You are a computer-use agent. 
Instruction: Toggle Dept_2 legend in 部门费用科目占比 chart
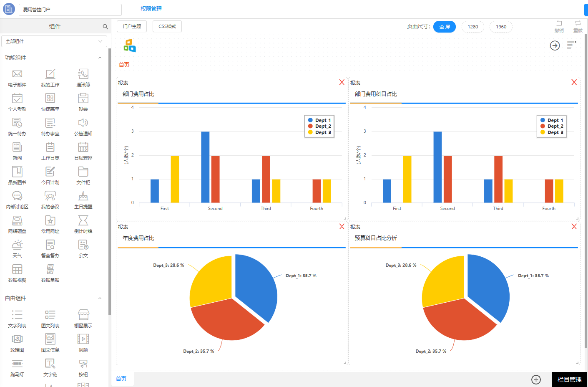[x=552, y=126]
